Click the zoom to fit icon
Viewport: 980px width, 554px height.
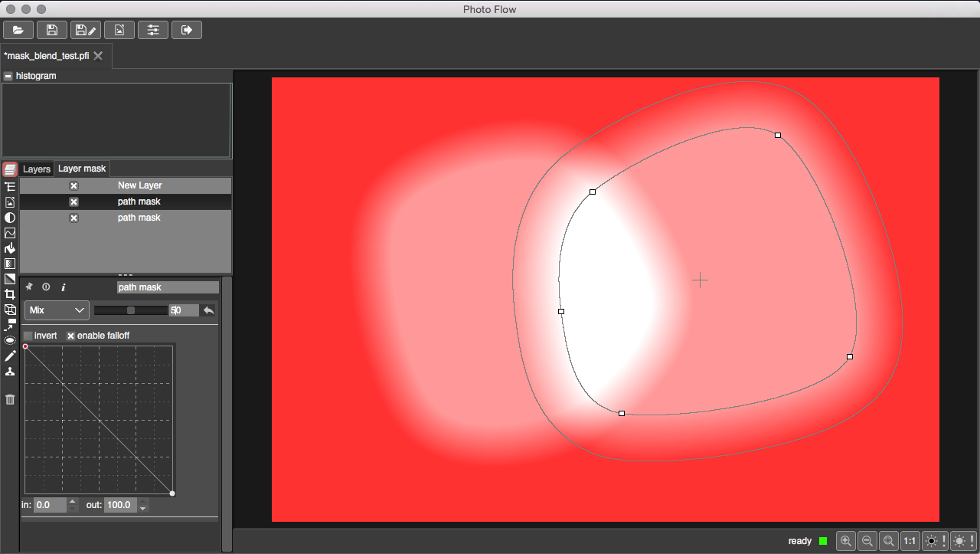888,541
